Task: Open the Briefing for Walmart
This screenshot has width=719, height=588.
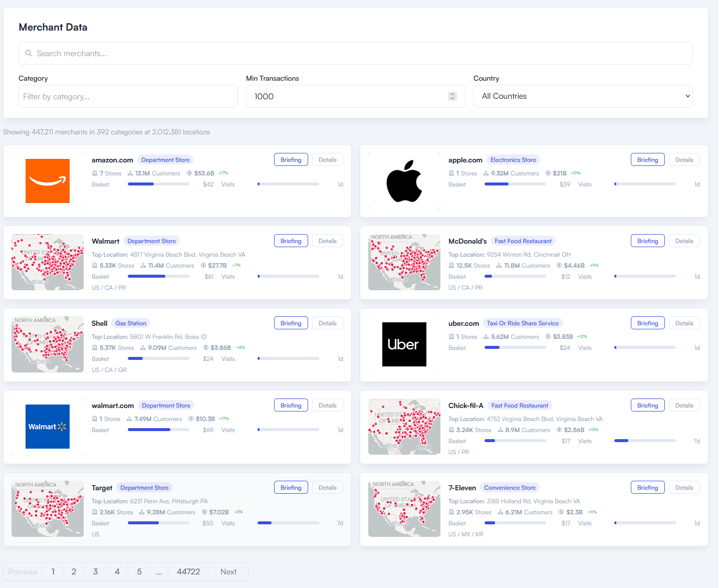Action: click(291, 241)
